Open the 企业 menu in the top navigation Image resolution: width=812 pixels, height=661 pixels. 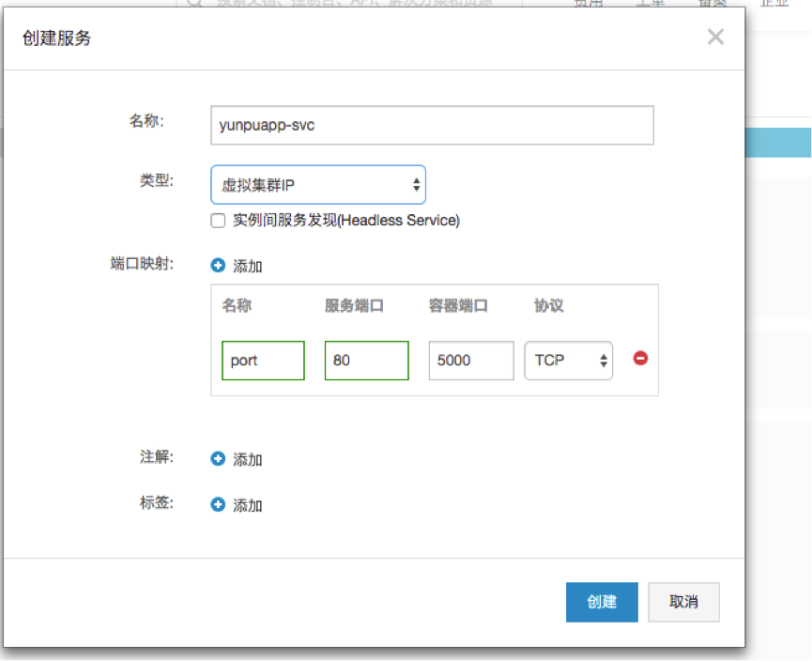774,4
